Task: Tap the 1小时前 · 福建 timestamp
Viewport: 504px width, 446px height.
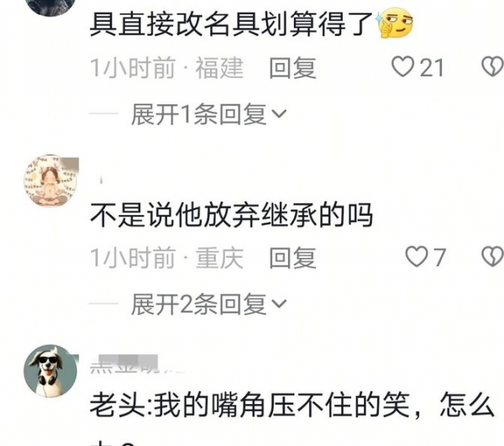Action: coord(166,68)
